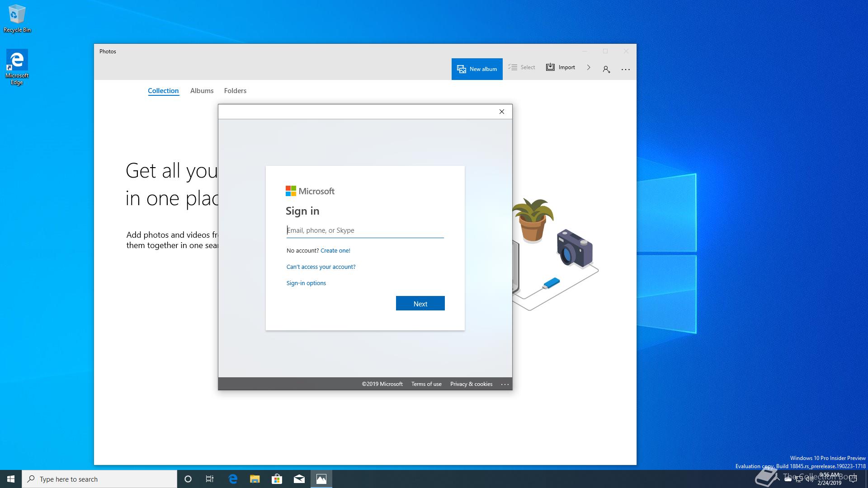Click Select in Photos toolbar

522,67
